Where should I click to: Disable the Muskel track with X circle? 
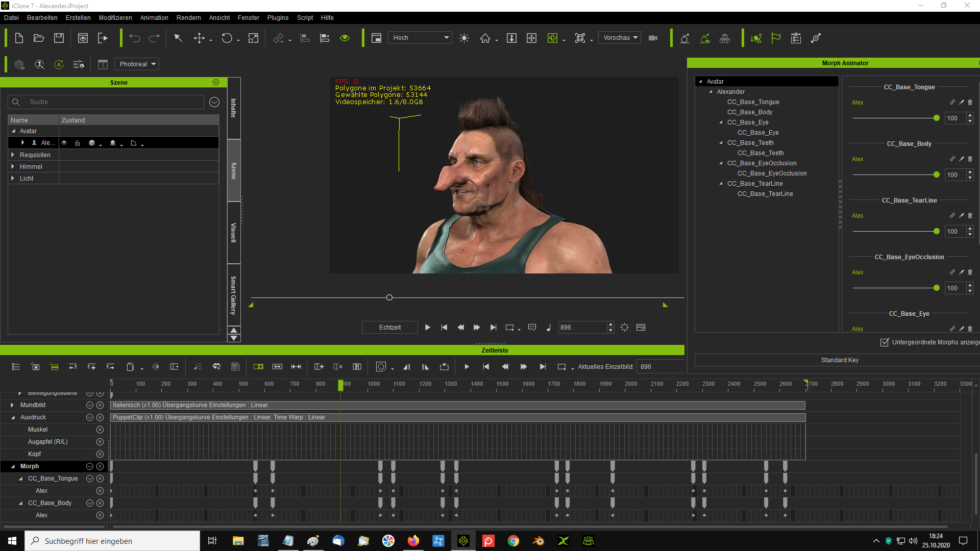[100, 430]
